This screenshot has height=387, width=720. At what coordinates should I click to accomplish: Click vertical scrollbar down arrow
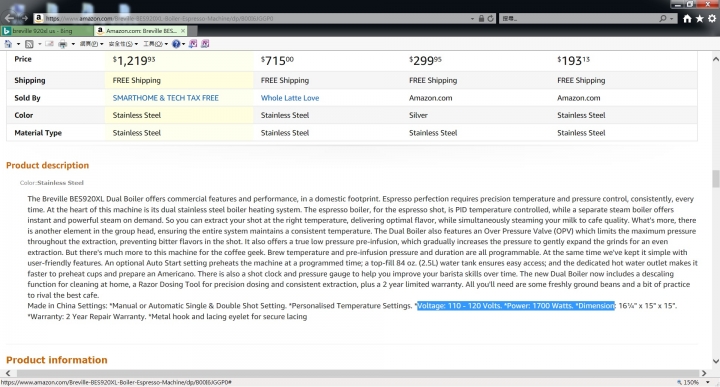coord(715,361)
